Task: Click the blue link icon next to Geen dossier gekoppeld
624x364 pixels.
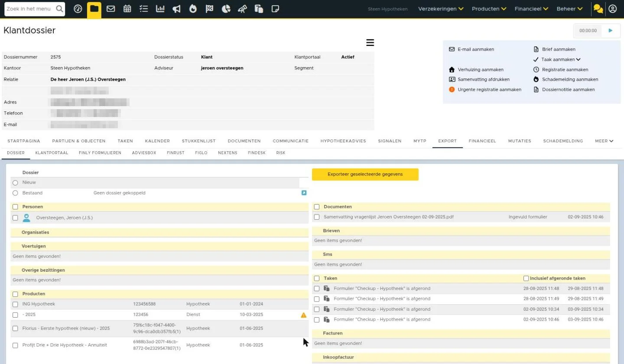Action: point(304,193)
